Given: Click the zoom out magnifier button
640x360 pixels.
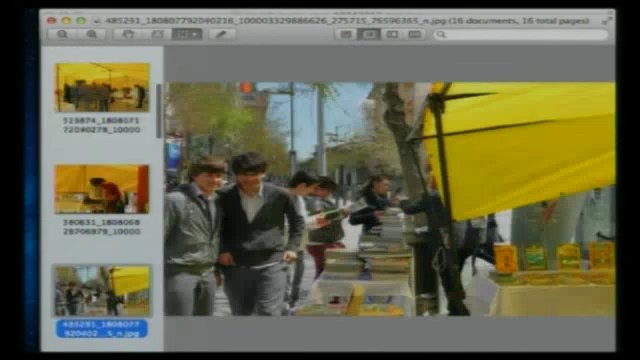Looking at the screenshot, I should pyautogui.click(x=62, y=34).
